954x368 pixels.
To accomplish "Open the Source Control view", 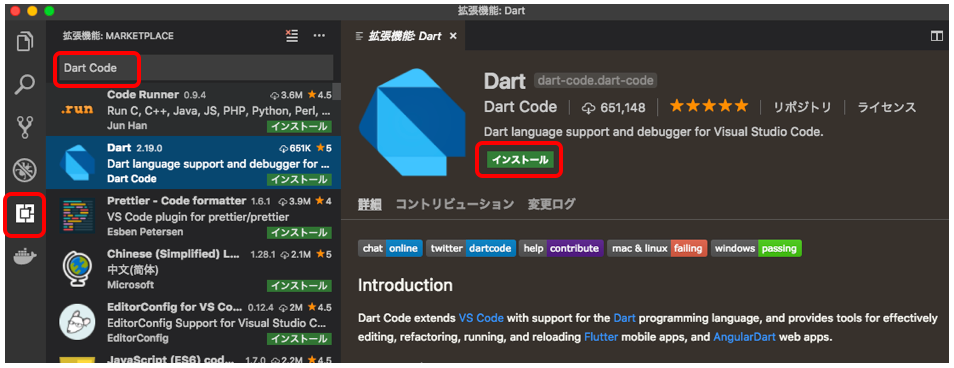I will pyautogui.click(x=25, y=127).
